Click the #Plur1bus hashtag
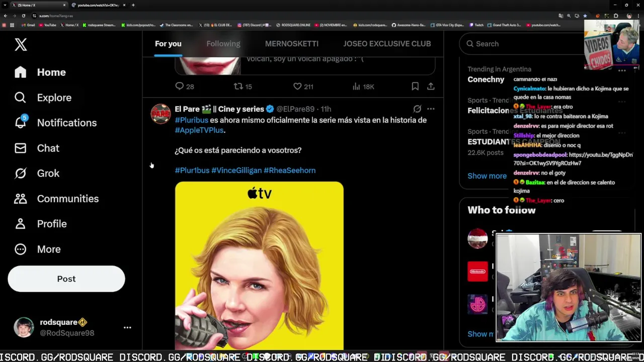The width and height of the screenshot is (644, 362). tap(192, 170)
